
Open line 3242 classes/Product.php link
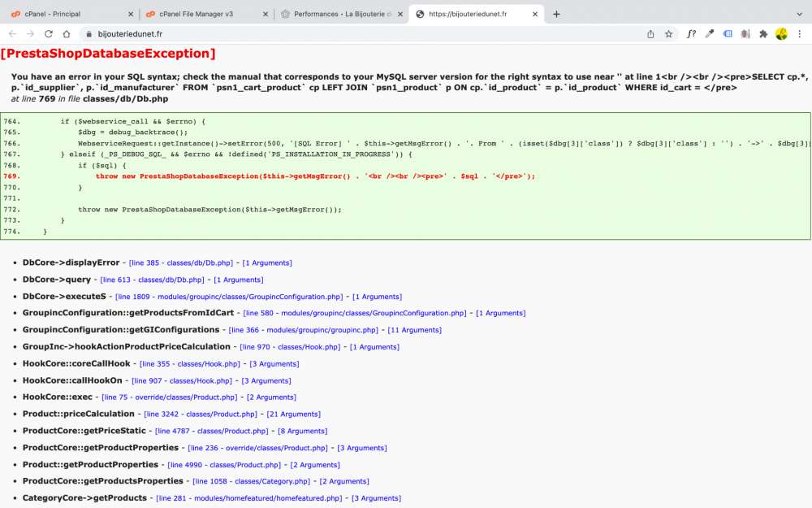point(201,415)
